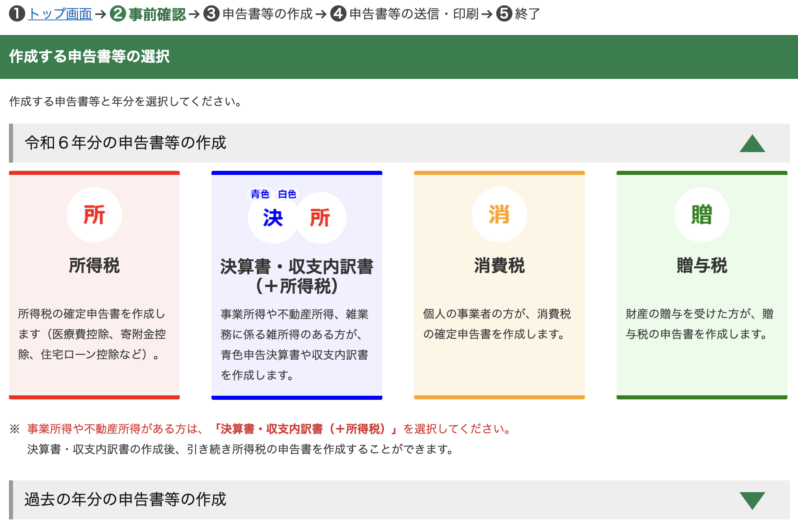Click the text 個人の事業者の方が、消費税
Viewport: 798px width, 532px height.
(497, 314)
